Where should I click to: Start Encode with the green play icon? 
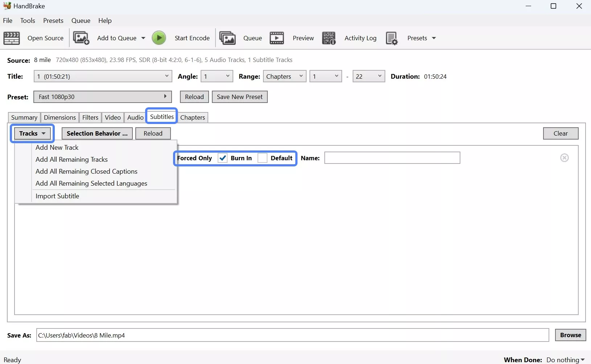[x=159, y=38]
